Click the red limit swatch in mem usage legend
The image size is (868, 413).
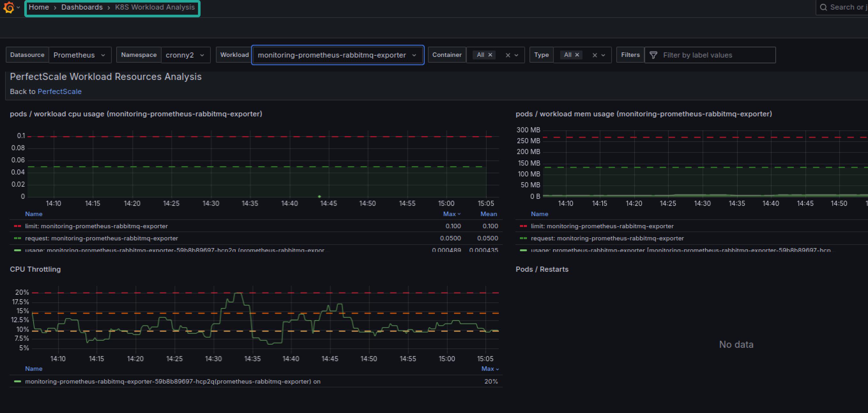pyautogui.click(x=523, y=226)
